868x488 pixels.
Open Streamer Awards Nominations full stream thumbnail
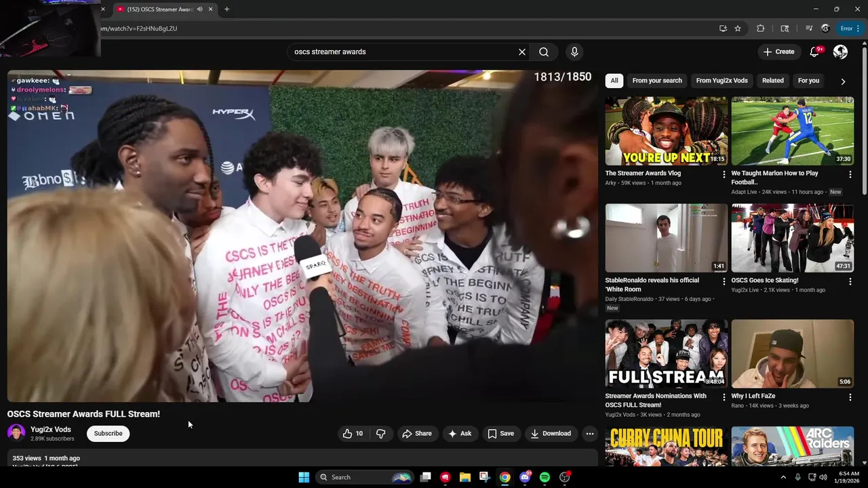(x=667, y=354)
